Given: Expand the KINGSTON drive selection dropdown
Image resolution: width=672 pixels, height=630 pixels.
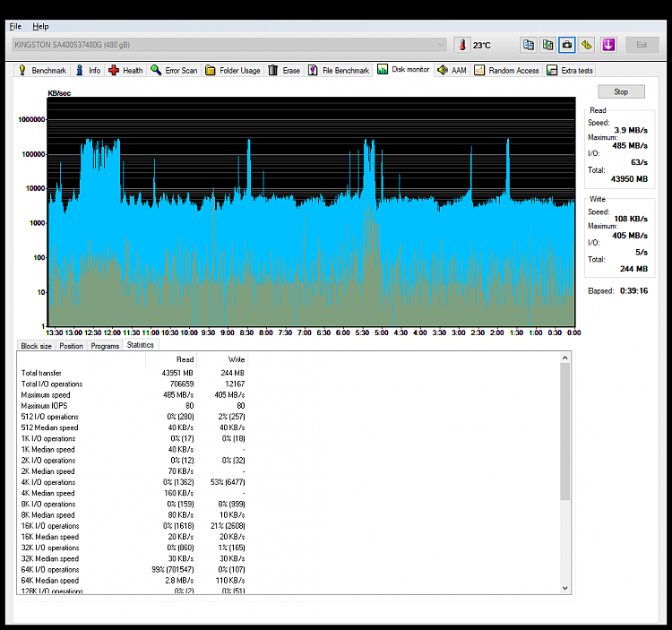Looking at the screenshot, I should [440, 45].
